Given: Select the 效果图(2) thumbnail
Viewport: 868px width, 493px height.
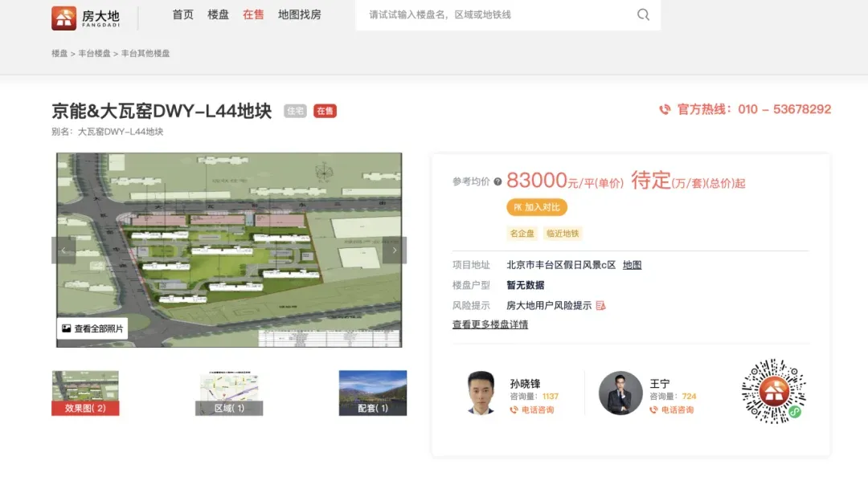Looking at the screenshot, I should pyautogui.click(x=85, y=393).
